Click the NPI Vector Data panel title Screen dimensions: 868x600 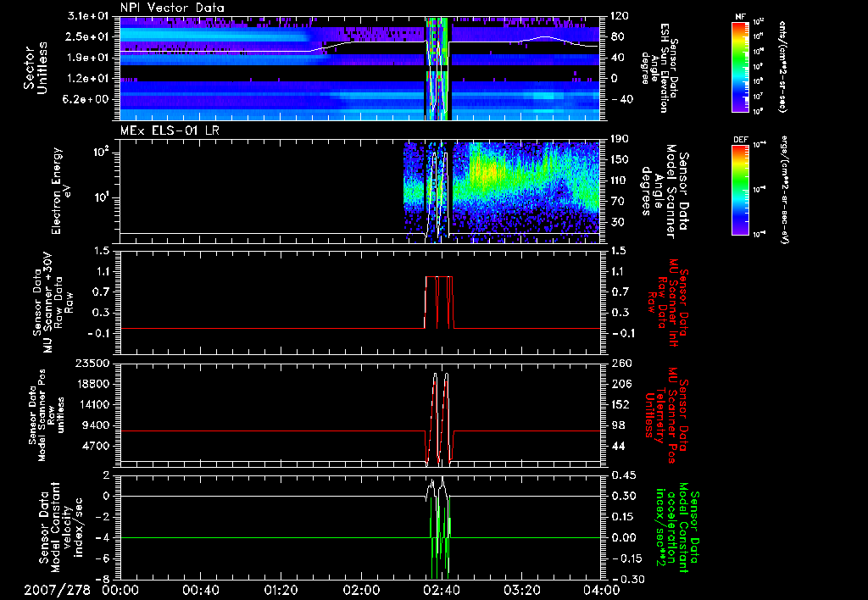pyautogui.click(x=172, y=8)
